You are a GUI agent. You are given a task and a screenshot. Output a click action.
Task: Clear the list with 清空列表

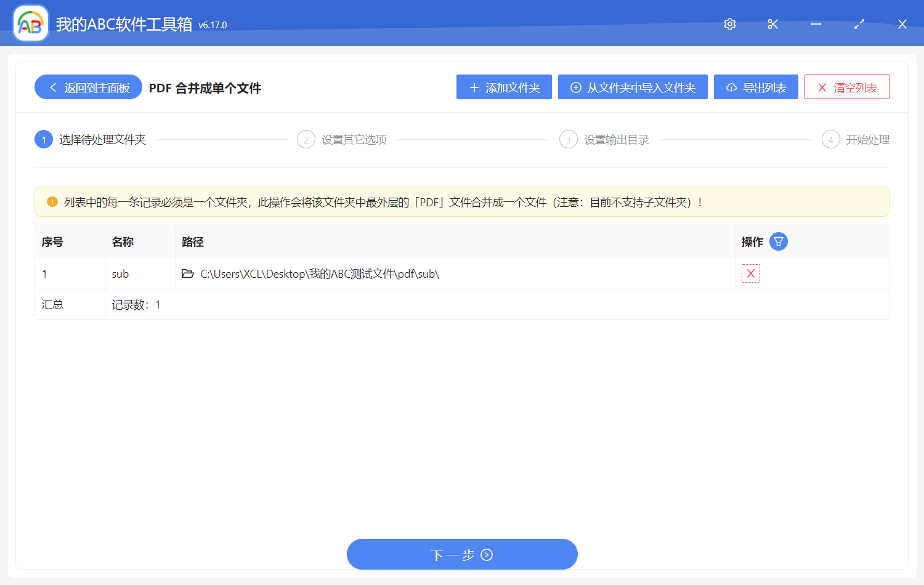[x=847, y=87]
